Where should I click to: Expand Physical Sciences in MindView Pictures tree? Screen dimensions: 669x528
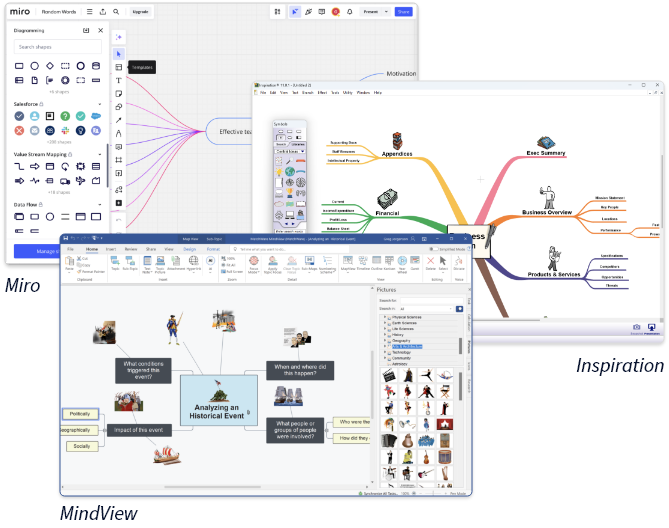click(385, 317)
